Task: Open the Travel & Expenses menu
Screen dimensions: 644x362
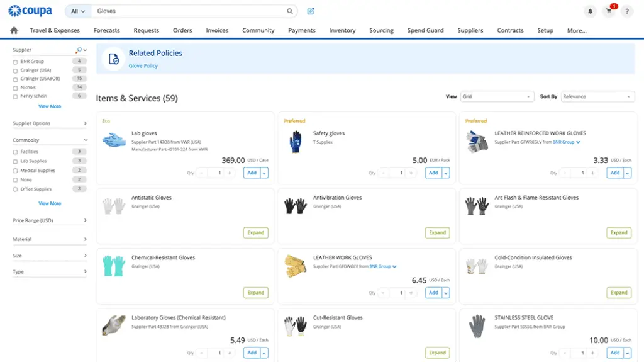Action: (55, 30)
